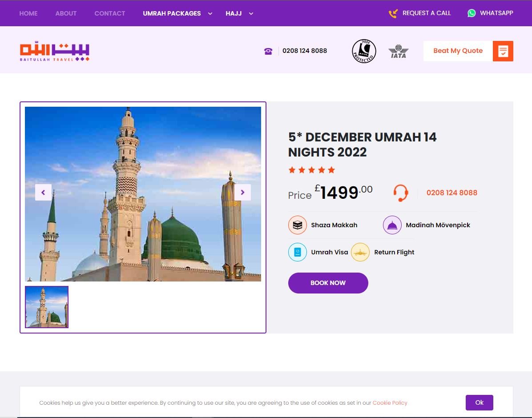Call the orange 0208 124 8088 number
The height and width of the screenshot is (418, 532).
pyautogui.click(x=451, y=193)
